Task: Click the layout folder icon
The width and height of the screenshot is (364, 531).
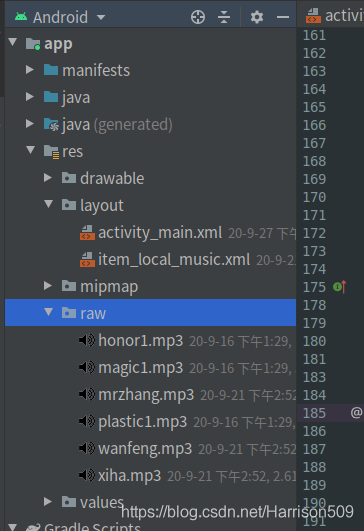Action: (x=69, y=205)
